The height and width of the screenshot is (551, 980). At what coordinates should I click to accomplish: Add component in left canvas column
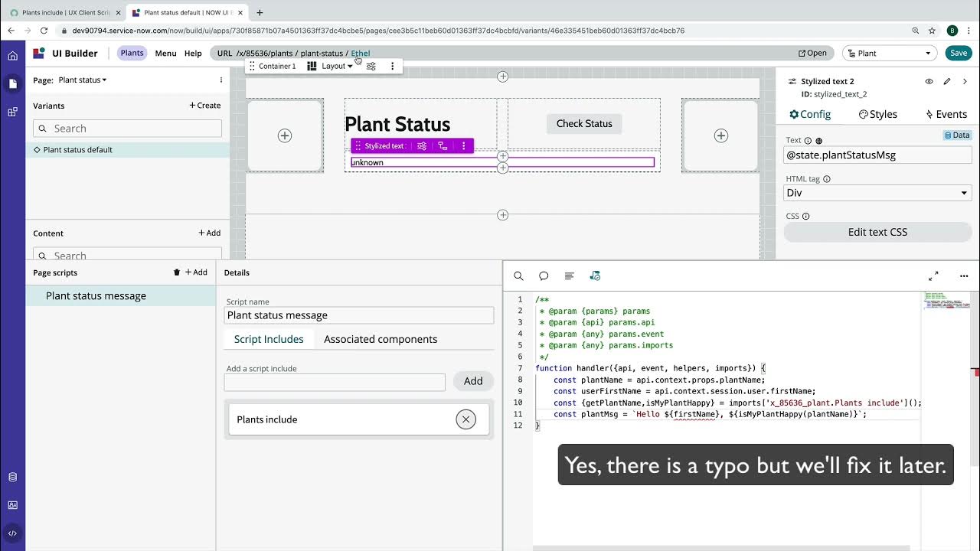[285, 135]
